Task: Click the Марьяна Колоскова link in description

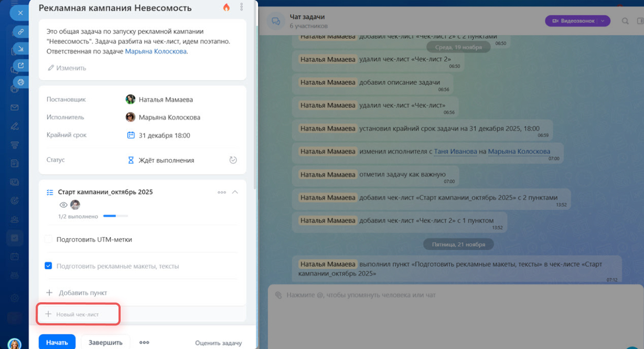Action: (x=156, y=51)
